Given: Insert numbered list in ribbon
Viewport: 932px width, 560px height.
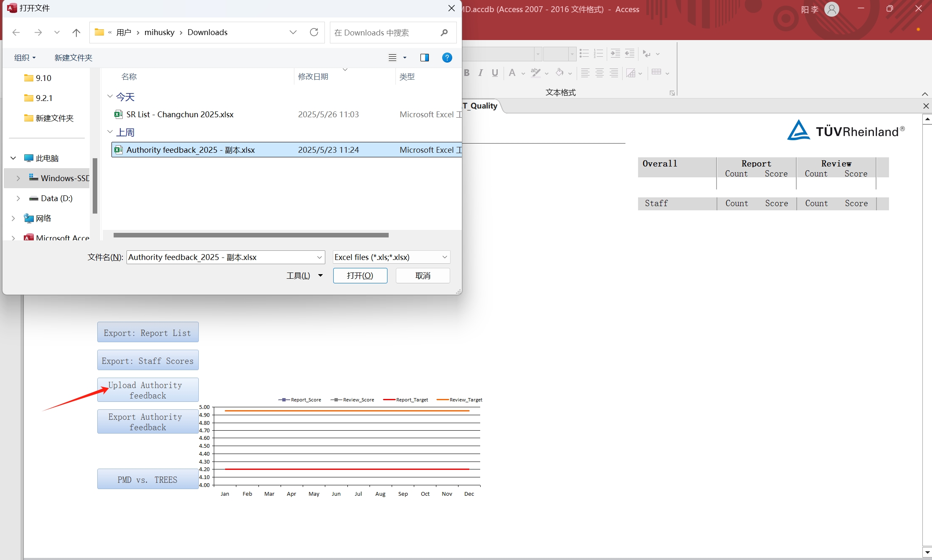Looking at the screenshot, I should [598, 53].
